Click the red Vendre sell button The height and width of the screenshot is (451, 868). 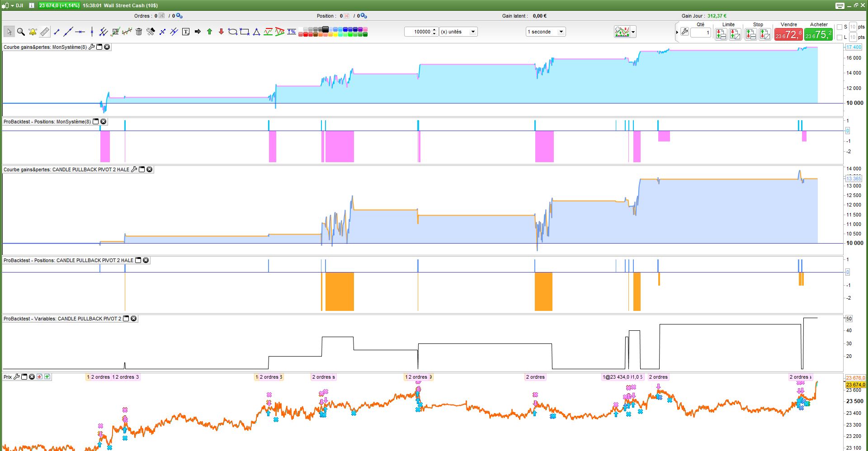click(x=789, y=34)
